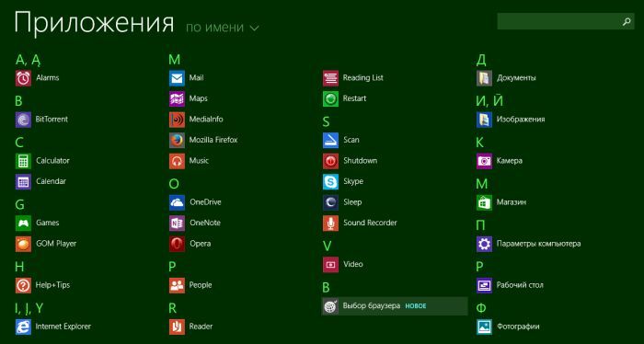Image resolution: width=644 pixels, height=344 pixels.
Task: Click the 'I, Į, Y' group header
Action: coord(29,308)
